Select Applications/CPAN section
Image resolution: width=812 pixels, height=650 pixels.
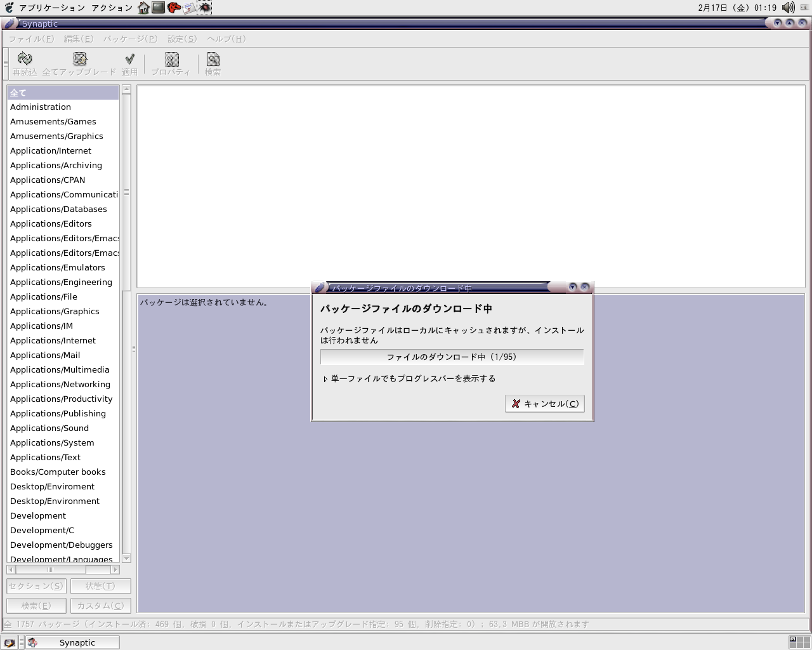[x=63, y=180]
